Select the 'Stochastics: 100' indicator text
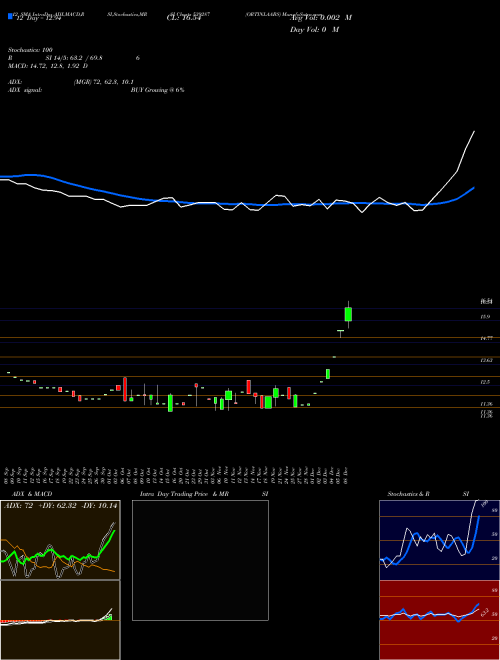The height and width of the screenshot is (660, 500). (x=30, y=50)
